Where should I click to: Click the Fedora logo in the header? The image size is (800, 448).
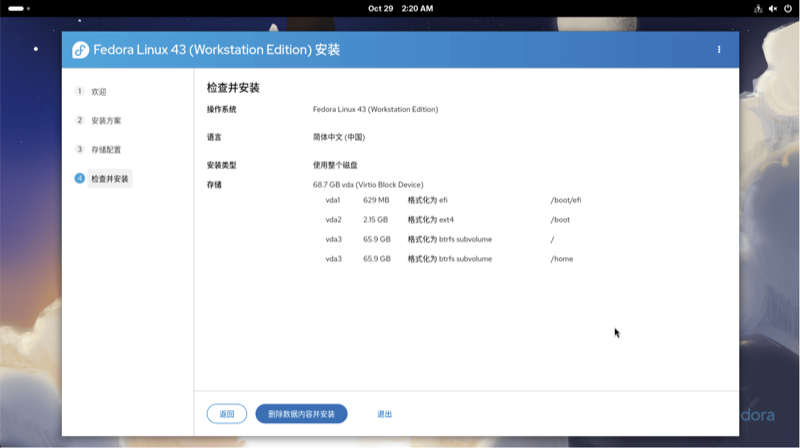(80, 50)
